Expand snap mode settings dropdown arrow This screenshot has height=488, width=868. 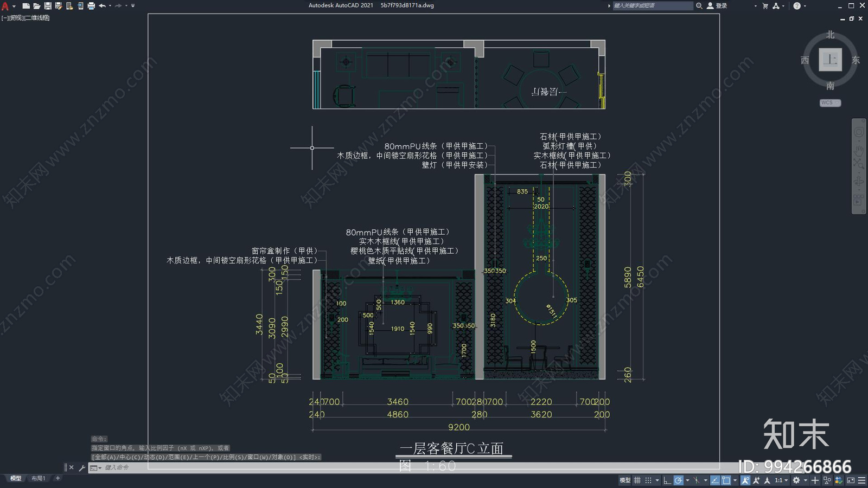point(658,480)
